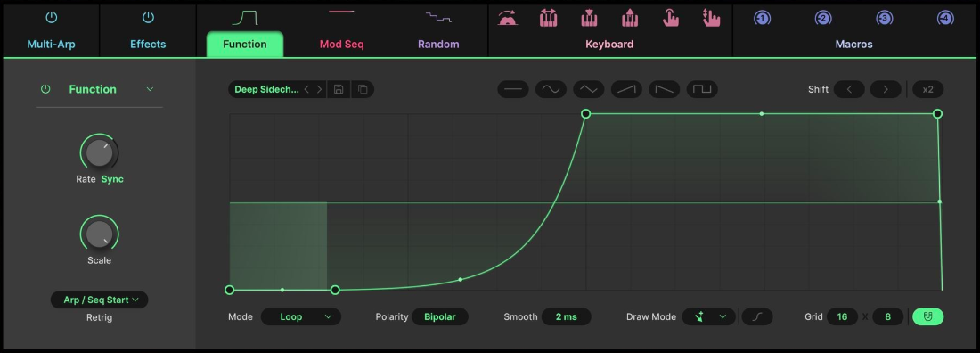Open the Keyboard section label
Viewport: 980px width, 353px height.
coord(609,44)
